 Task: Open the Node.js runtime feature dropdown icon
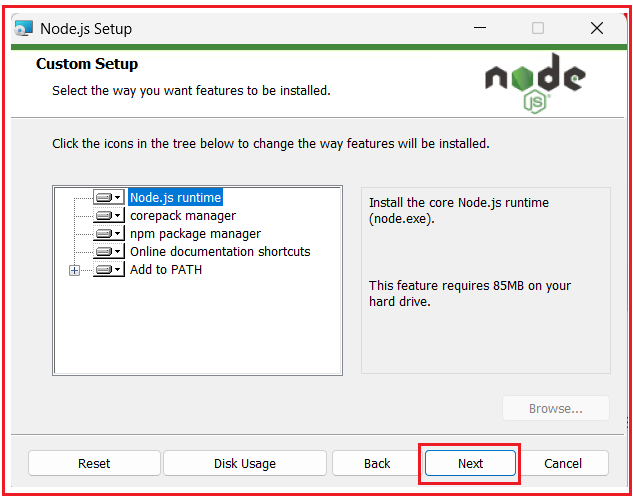(x=109, y=197)
